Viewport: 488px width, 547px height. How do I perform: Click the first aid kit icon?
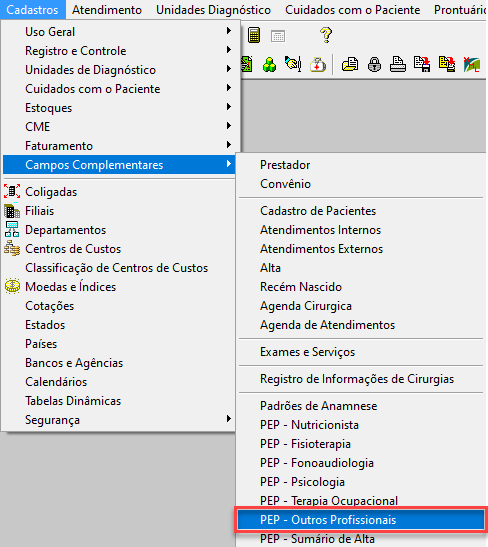coord(318,65)
